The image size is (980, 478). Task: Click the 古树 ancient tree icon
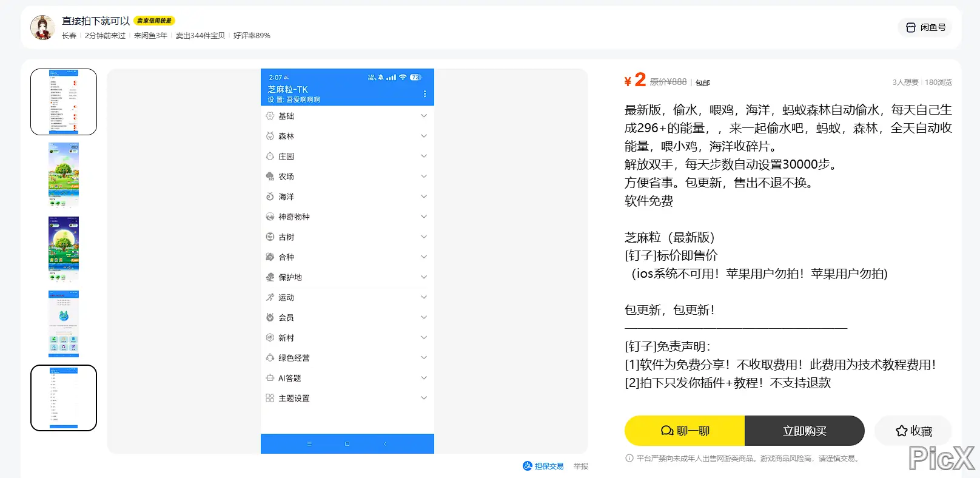tap(270, 237)
